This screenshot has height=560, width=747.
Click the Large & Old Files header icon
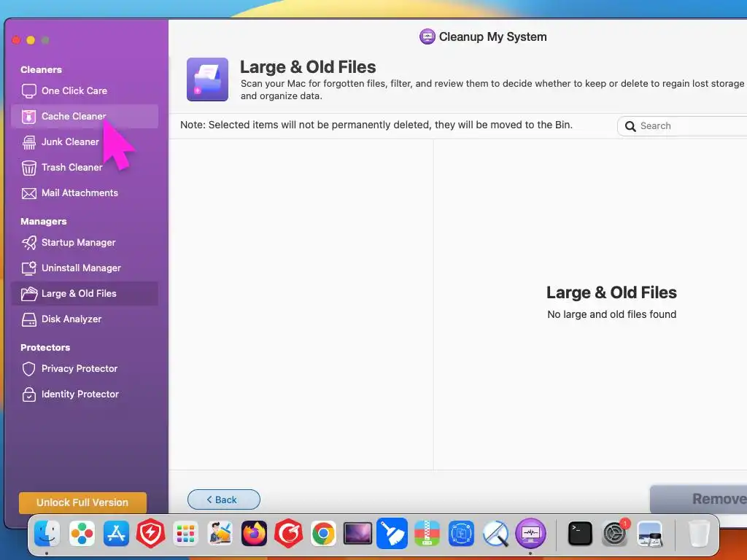click(x=207, y=79)
